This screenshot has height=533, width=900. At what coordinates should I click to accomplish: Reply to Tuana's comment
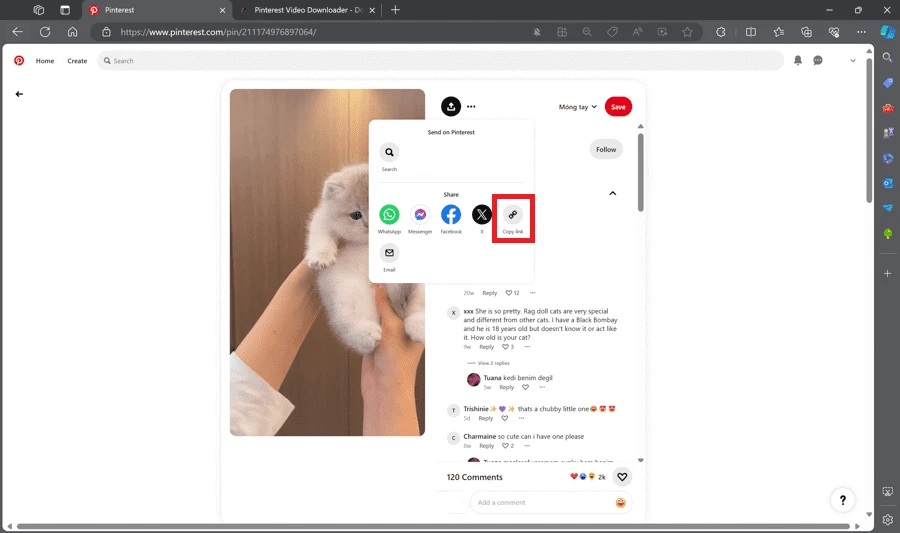point(506,387)
